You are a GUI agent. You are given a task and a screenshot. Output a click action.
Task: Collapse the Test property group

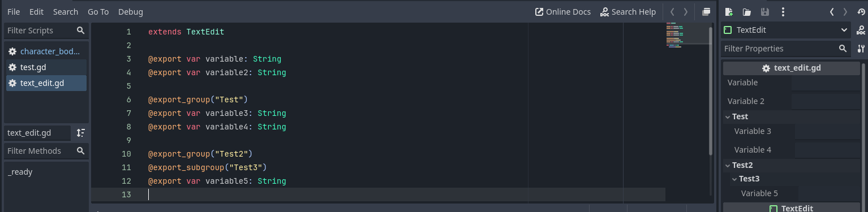coord(728,116)
